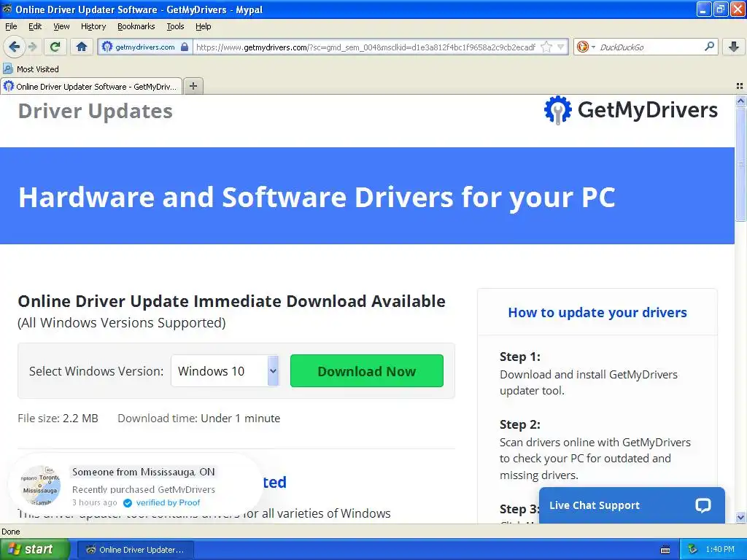Open the Help menu
This screenshot has width=747, height=560.
203,26
